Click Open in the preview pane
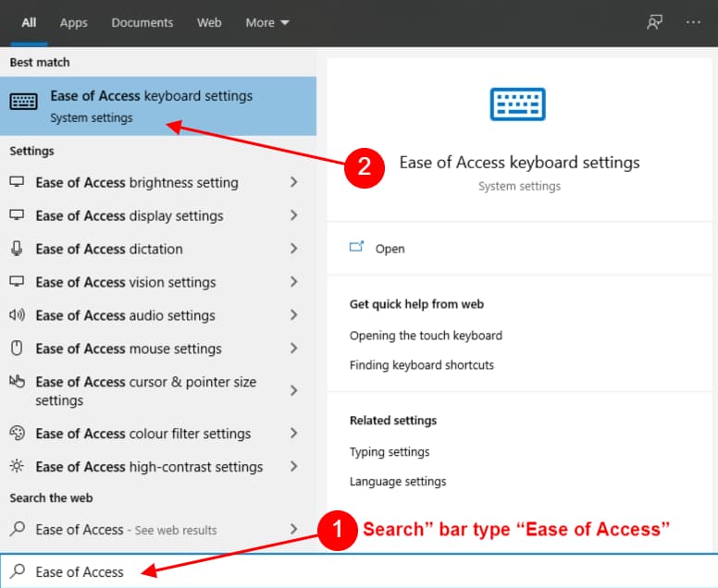The height and width of the screenshot is (588, 718). point(390,249)
